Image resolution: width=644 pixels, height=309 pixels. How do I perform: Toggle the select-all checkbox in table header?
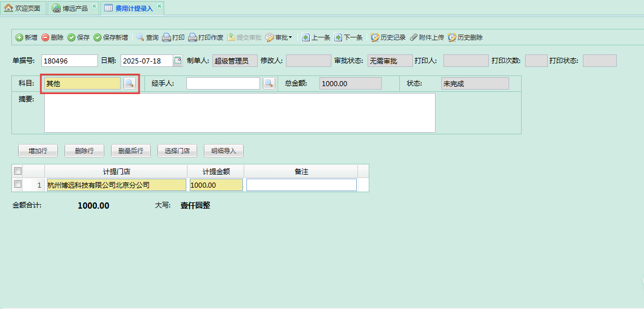(18, 171)
